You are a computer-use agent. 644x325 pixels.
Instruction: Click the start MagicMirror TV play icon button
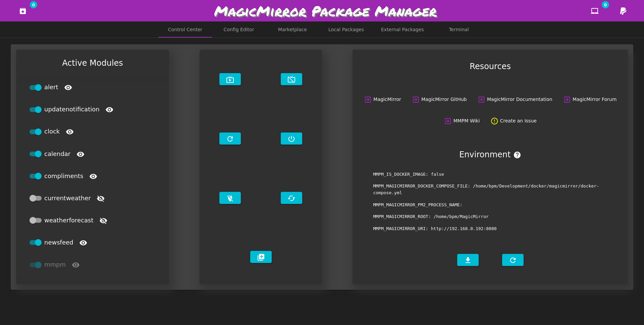pos(230,79)
